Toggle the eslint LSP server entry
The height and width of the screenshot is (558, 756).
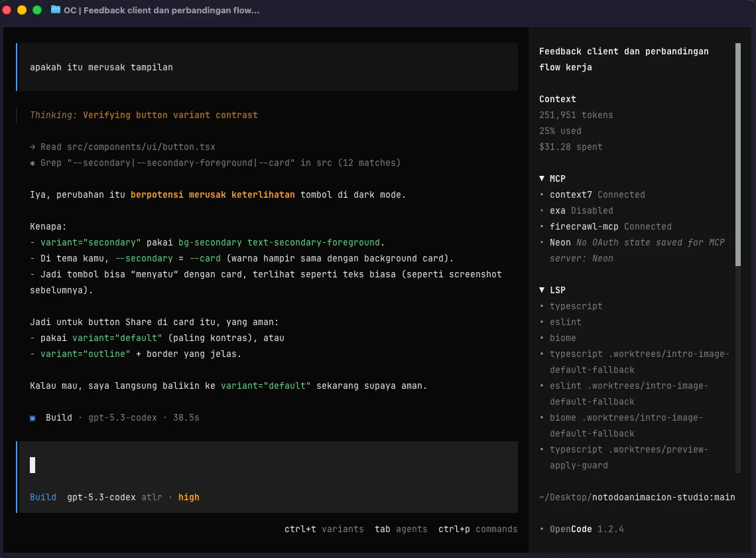coord(566,322)
